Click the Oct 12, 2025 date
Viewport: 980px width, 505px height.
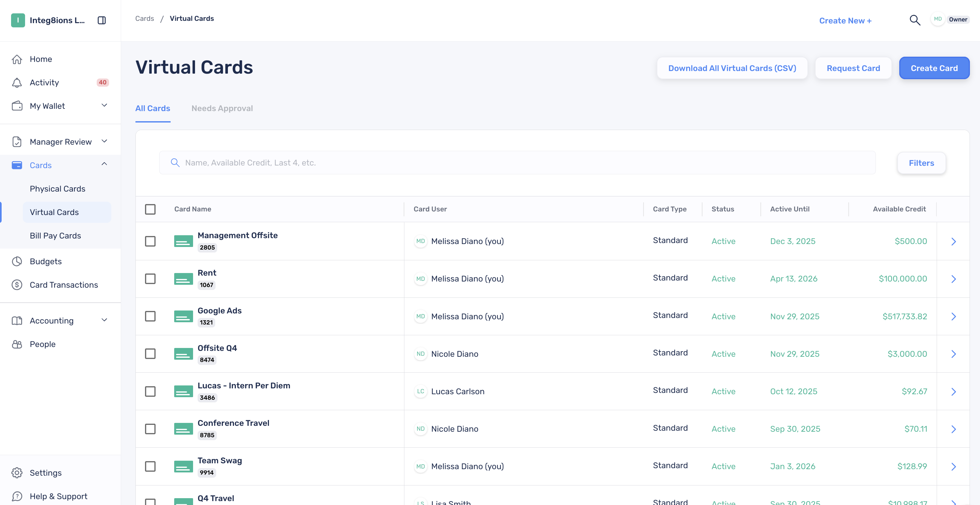tap(793, 391)
